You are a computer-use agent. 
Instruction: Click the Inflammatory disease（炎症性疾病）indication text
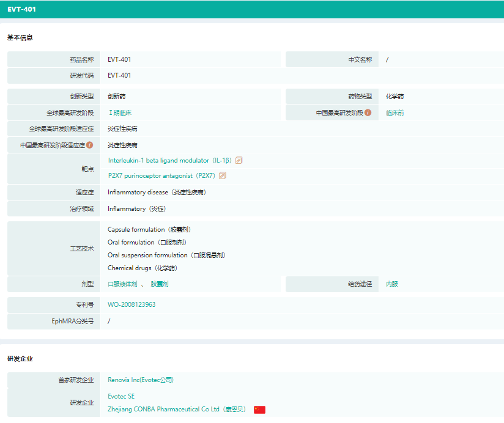(x=157, y=193)
